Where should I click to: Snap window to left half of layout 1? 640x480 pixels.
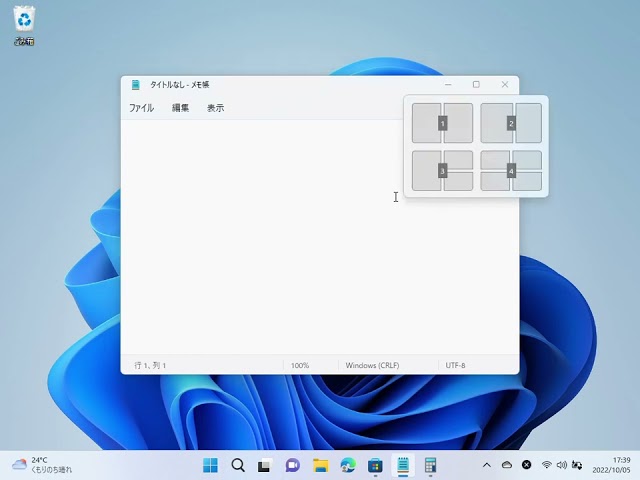pos(426,123)
